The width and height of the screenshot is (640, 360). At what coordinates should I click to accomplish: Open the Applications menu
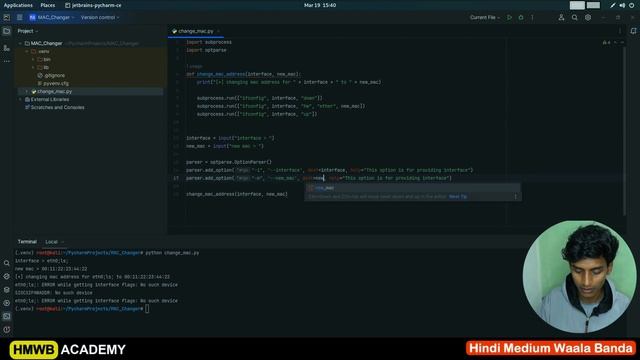click(x=18, y=5)
